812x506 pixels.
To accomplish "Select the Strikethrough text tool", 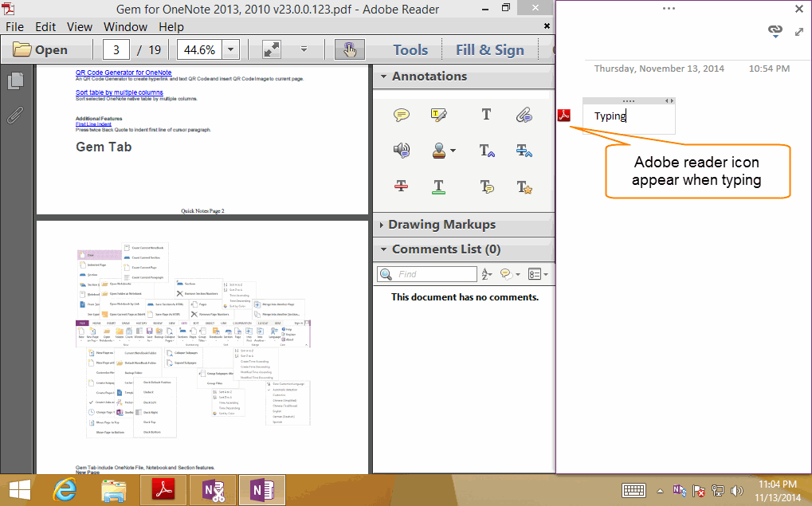I will point(402,186).
